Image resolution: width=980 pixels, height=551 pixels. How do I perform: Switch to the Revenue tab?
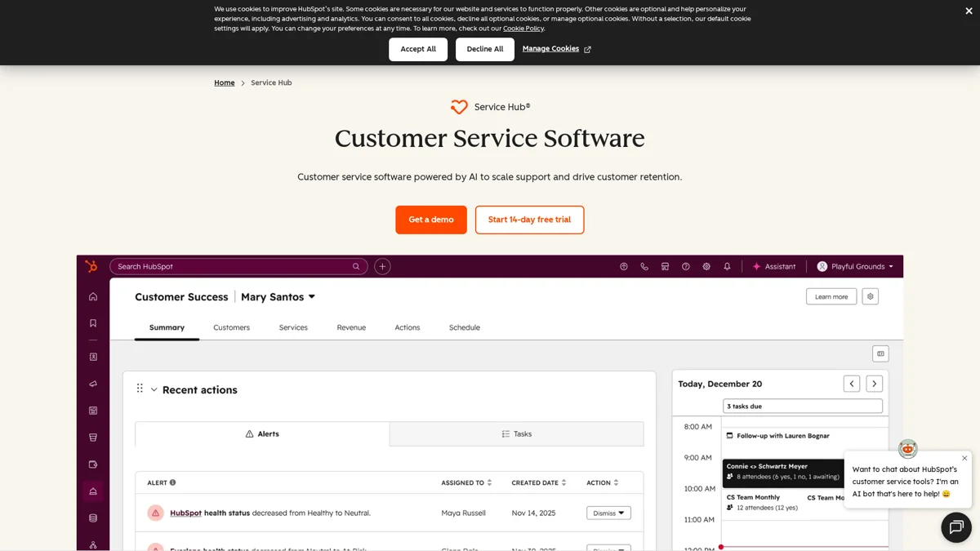(351, 327)
